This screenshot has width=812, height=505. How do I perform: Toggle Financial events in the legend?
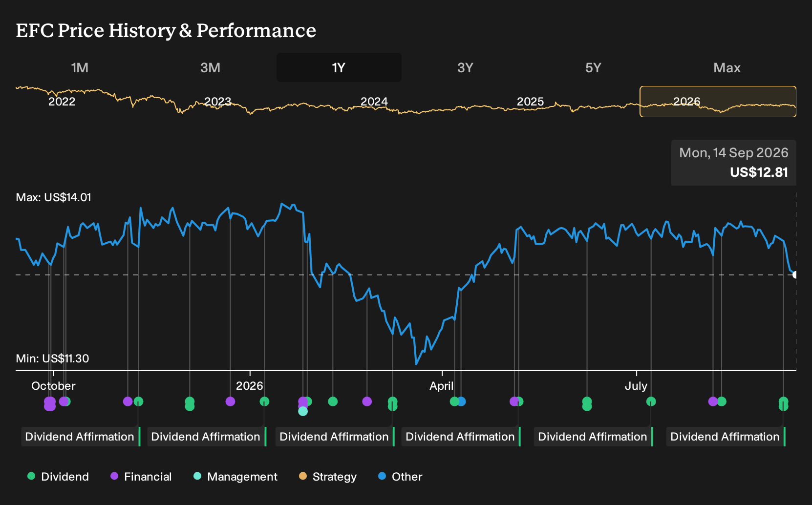tap(141, 477)
